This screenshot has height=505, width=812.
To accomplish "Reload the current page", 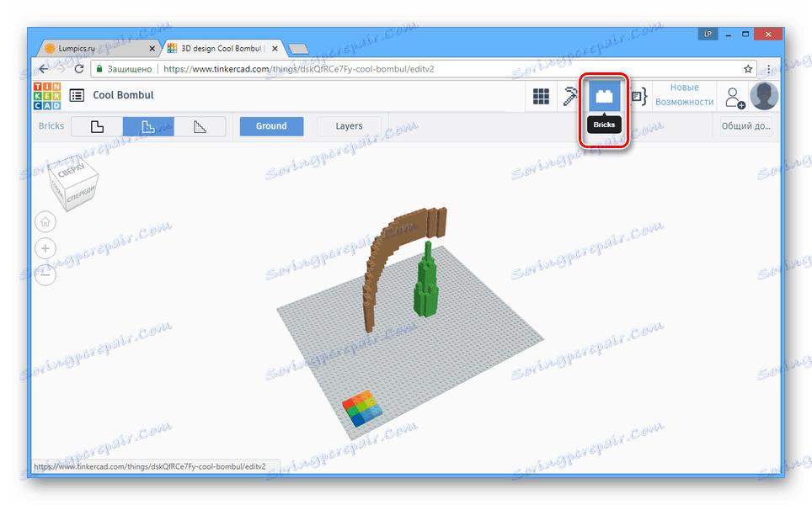I will coord(79,69).
